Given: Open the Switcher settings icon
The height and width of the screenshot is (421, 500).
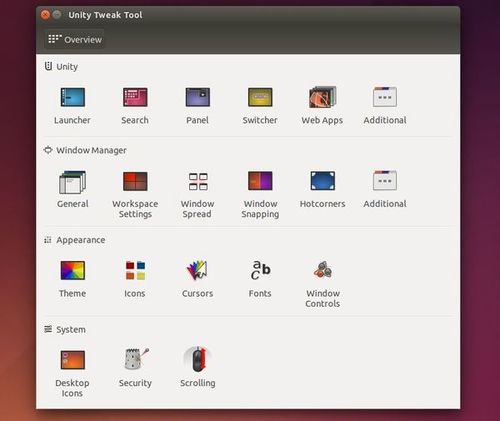Looking at the screenshot, I should pos(260,97).
